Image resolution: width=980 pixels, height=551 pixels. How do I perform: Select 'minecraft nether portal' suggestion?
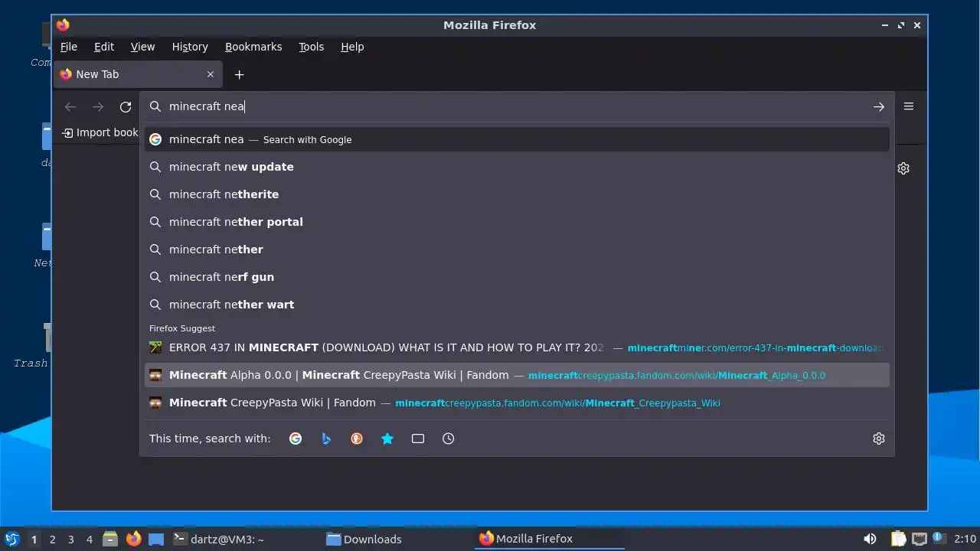(517, 222)
